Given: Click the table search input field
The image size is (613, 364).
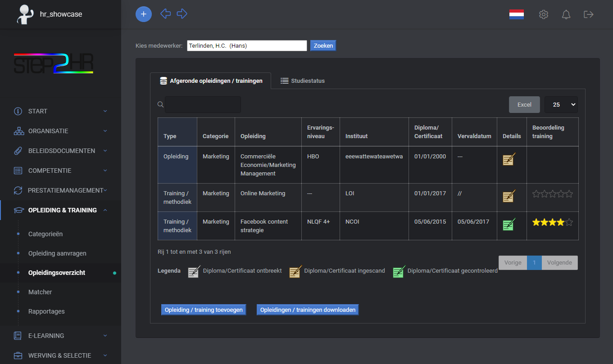Looking at the screenshot, I should tap(202, 104).
